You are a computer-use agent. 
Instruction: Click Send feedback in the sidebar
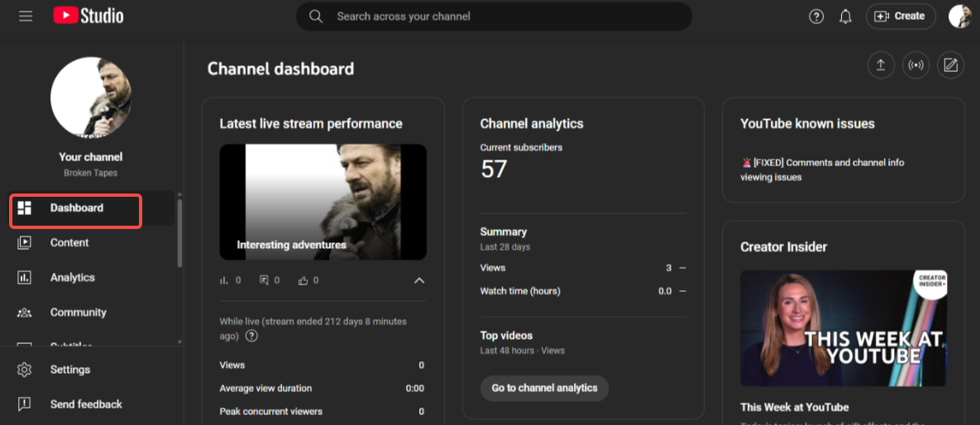85,404
